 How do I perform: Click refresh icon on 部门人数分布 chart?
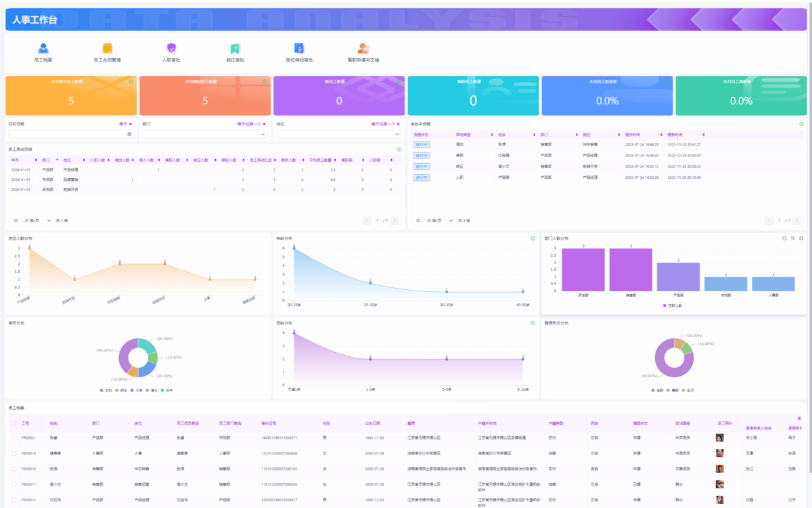click(784, 238)
